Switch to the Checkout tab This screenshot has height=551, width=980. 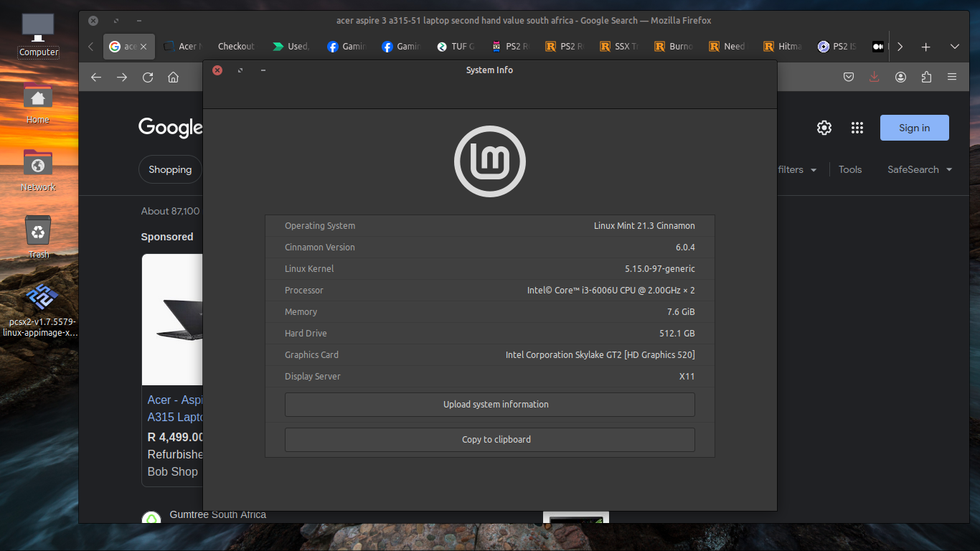(235, 47)
